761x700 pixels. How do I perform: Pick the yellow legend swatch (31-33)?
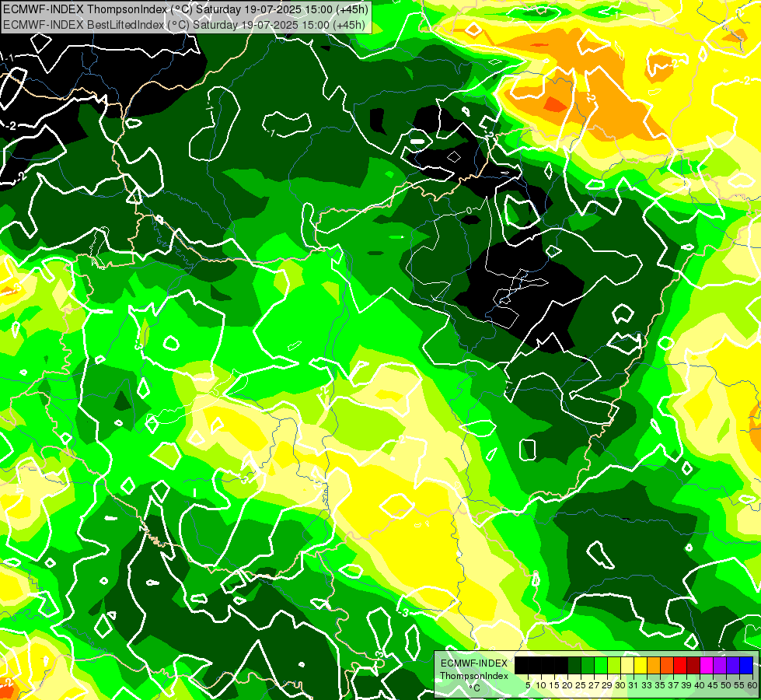(x=641, y=665)
